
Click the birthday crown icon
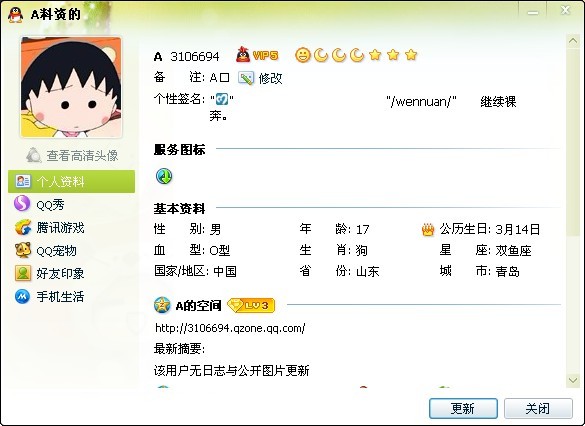(x=428, y=229)
